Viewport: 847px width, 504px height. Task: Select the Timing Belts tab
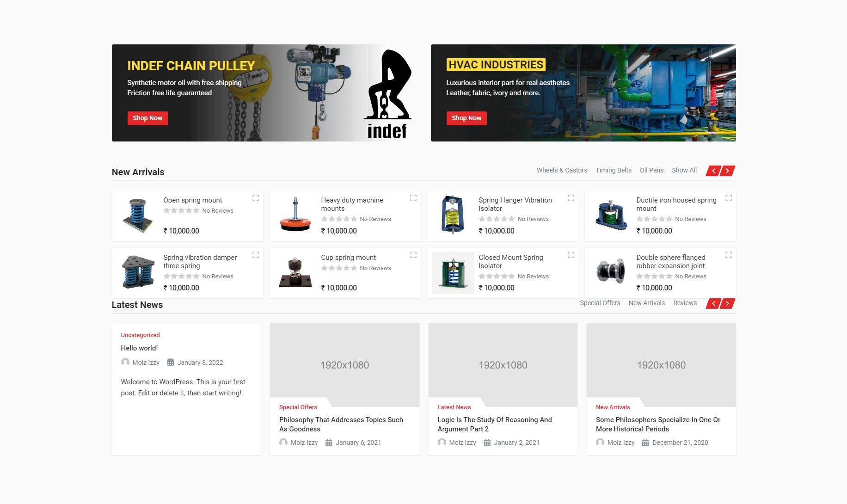coord(614,170)
